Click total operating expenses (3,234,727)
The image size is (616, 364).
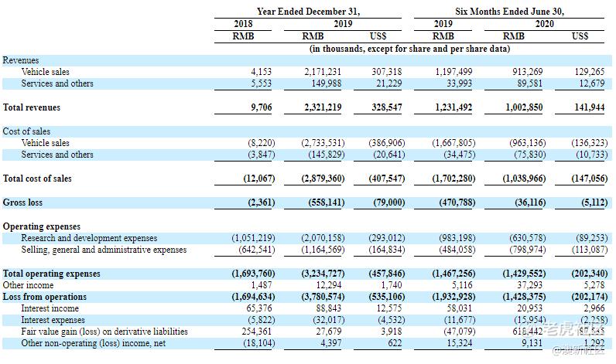pyautogui.click(x=323, y=274)
